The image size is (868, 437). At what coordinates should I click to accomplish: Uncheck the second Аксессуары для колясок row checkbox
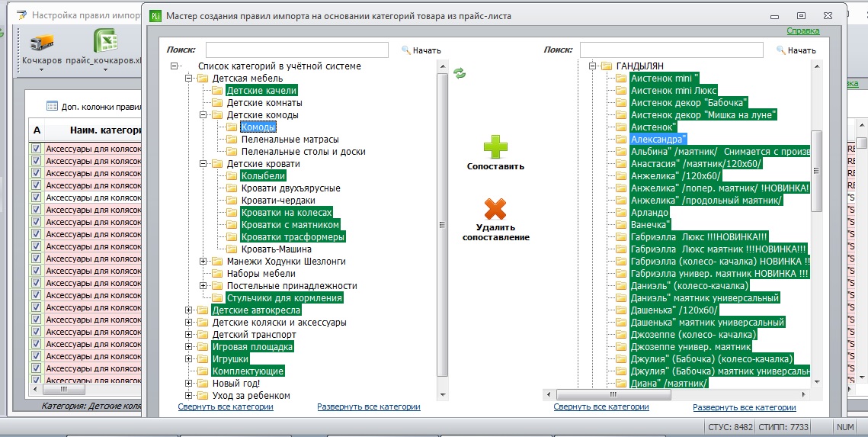pos(36,161)
